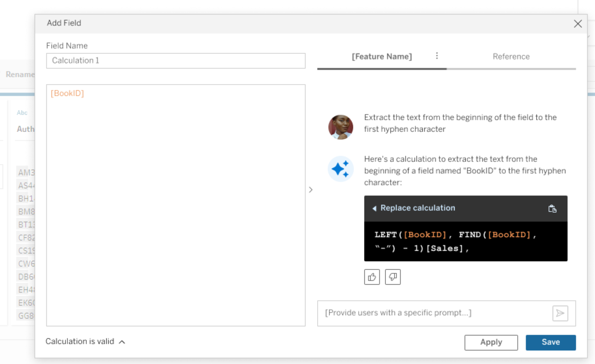595x364 pixels.
Task: Save the new calculated field
Action: (x=550, y=342)
